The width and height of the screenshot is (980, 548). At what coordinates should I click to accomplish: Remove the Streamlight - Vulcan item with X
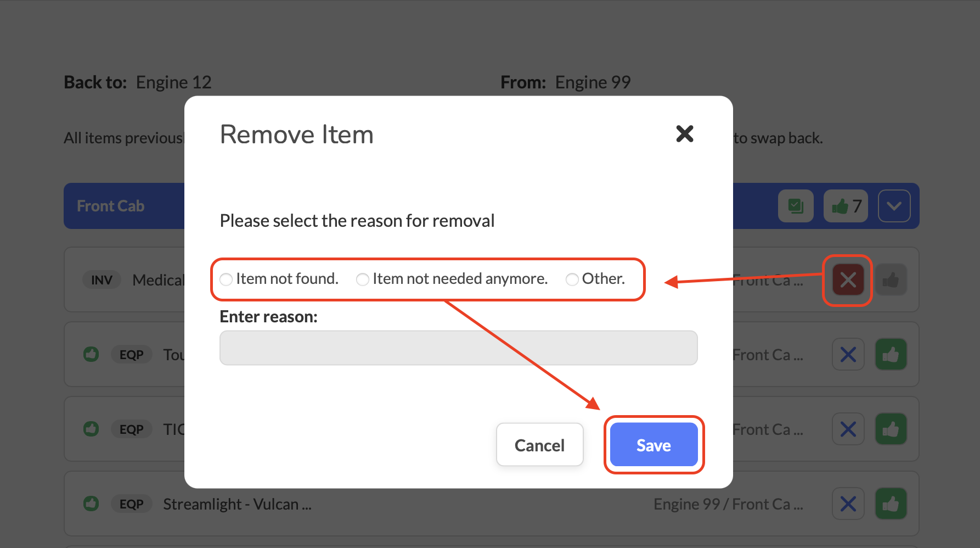pyautogui.click(x=848, y=504)
